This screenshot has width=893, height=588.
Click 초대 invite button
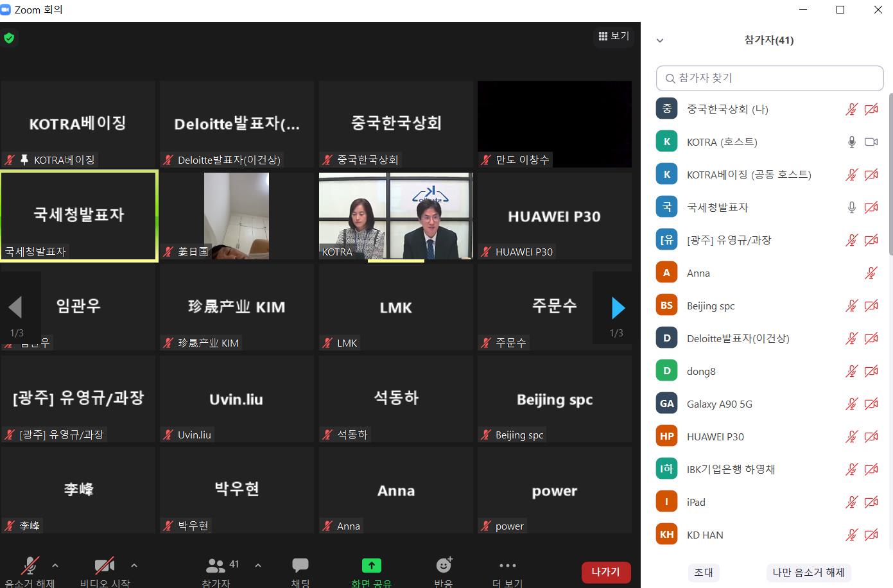click(x=704, y=572)
